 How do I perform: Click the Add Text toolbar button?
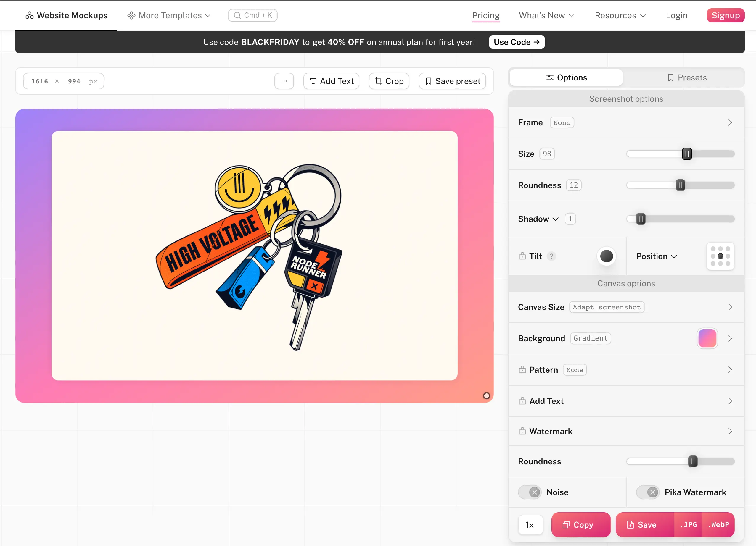click(x=331, y=81)
